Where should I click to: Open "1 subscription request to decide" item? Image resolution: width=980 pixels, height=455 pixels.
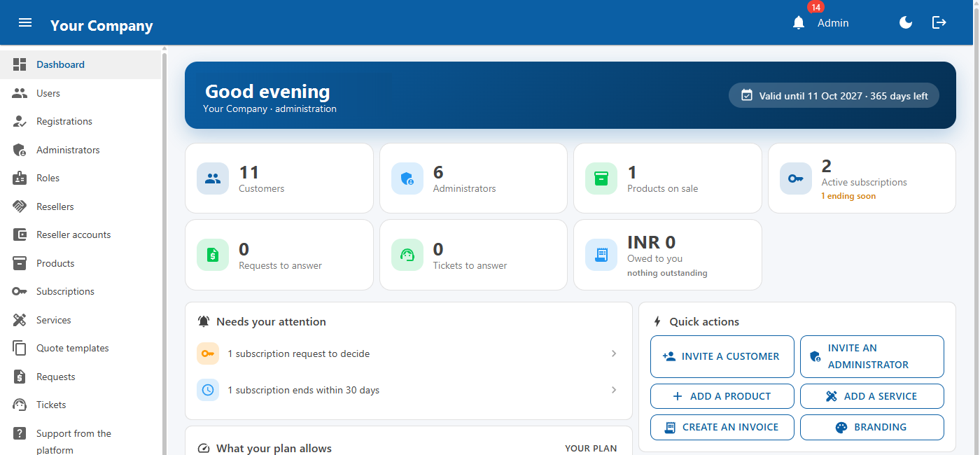[x=409, y=353]
